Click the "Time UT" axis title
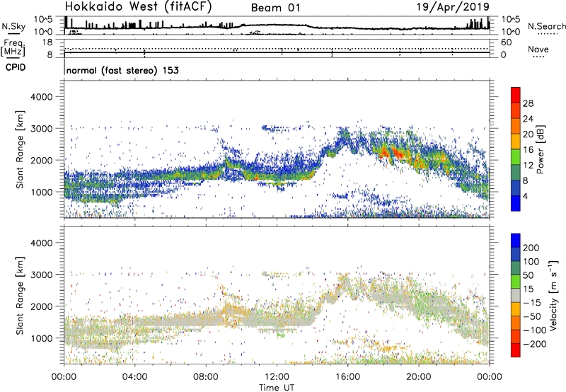This screenshot has height=392, width=566. pyautogui.click(x=277, y=387)
